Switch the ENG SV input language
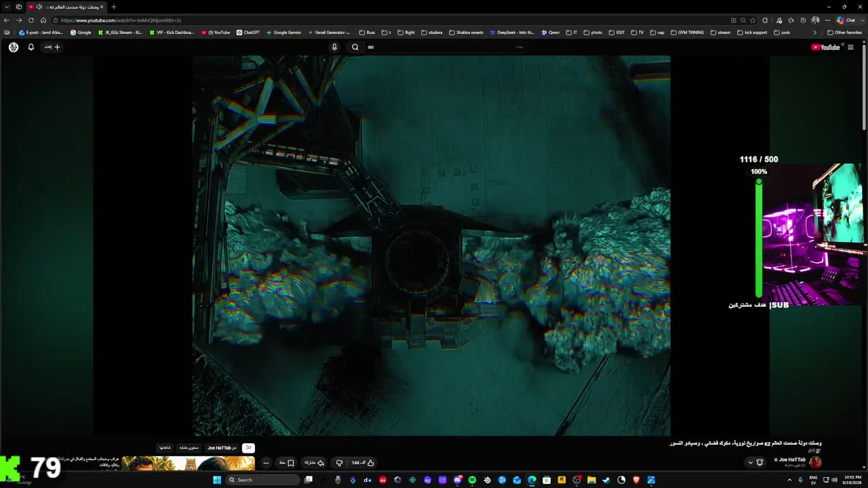 (x=814, y=480)
